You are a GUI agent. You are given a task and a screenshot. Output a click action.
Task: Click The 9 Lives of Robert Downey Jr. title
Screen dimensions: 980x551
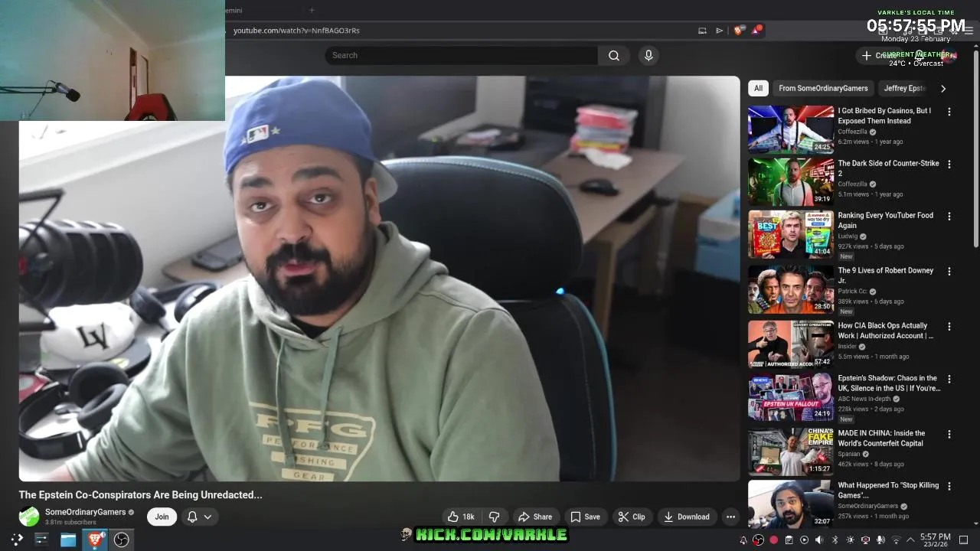[x=886, y=275]
